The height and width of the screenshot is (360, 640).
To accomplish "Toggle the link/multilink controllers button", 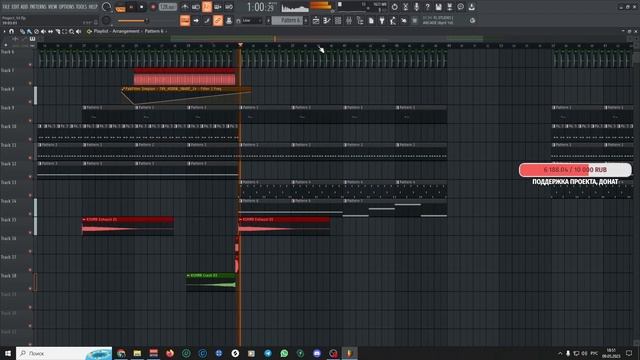I will [x=218, y=20].
